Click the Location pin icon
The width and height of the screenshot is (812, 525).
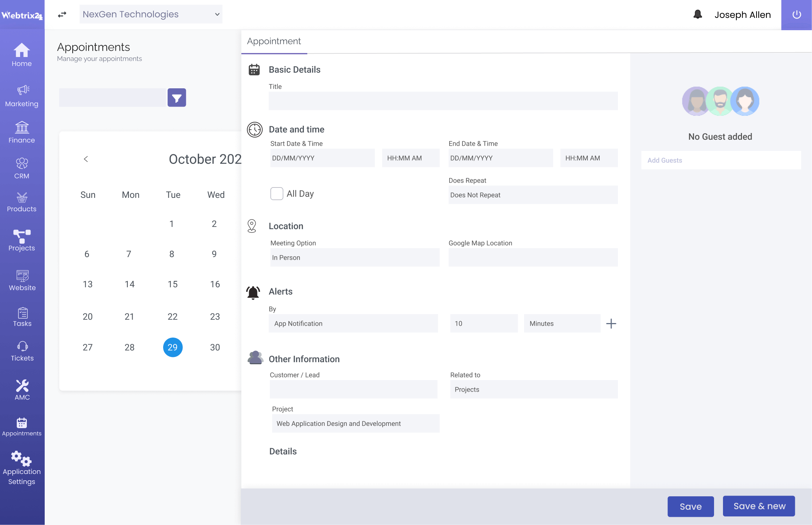[x=252, y=226]
